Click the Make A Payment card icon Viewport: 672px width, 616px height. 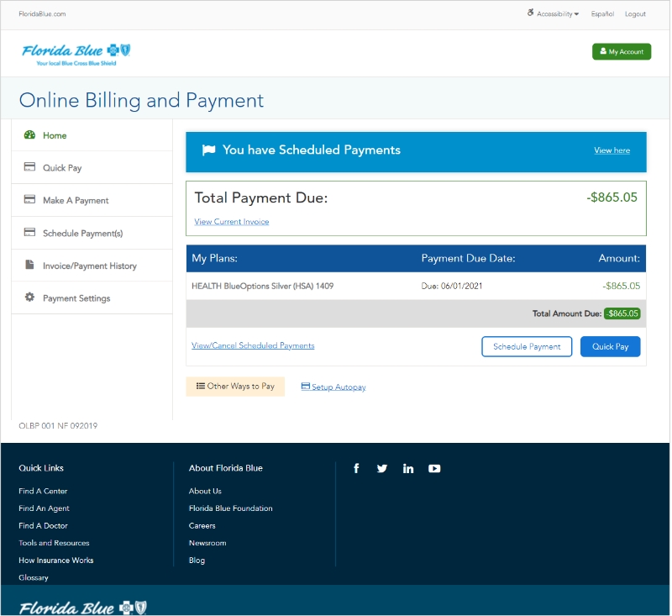[29, 199]
